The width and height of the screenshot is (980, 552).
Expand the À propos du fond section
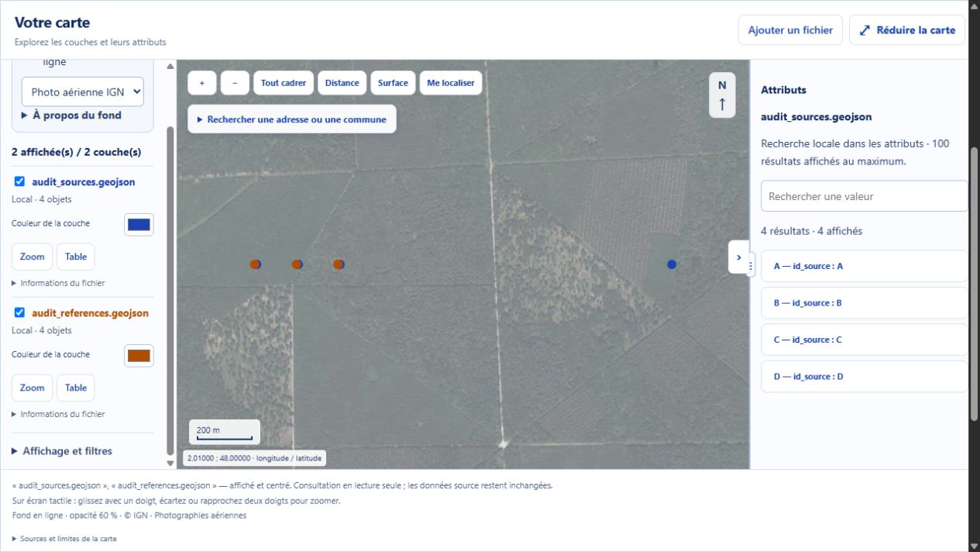(x=71, y=116)
